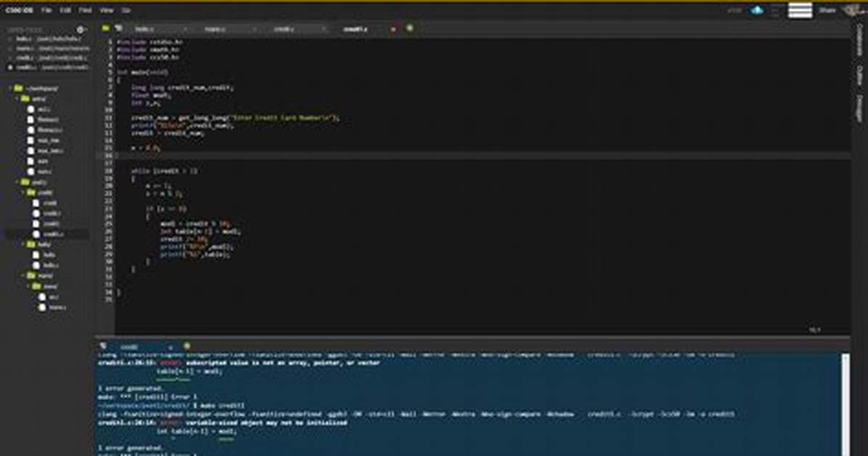Click the 'while' statement code line
This screenshot has height=456, width=868.
pyautogui.click(x=164, y=171)
